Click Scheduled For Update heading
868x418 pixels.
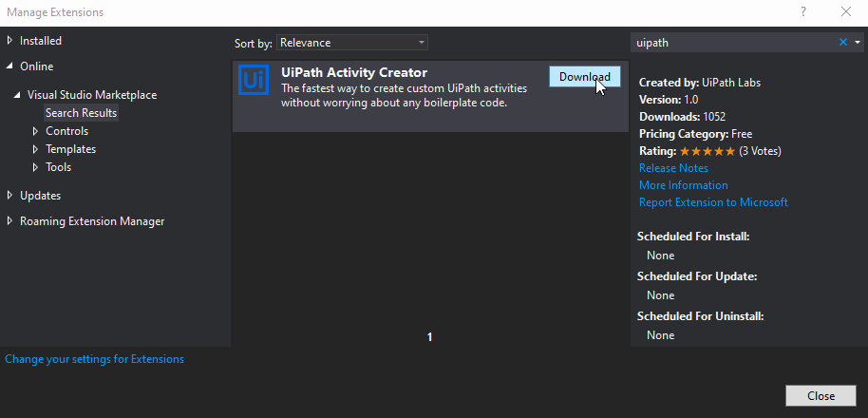tap(697, 276)
